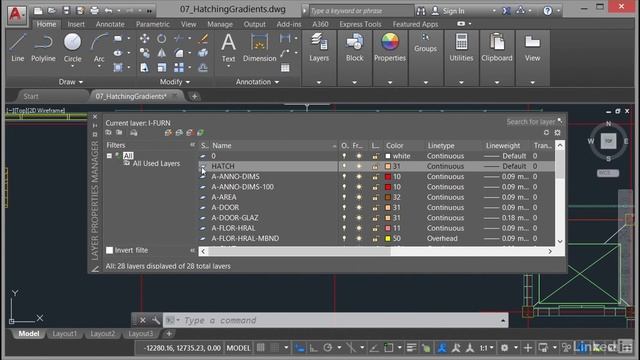Image resolution: width=640 pixels, height=360 pixels.
Task: Click A-ANNO-DIMS layer color swatch 10
Action: pos(388,176)
